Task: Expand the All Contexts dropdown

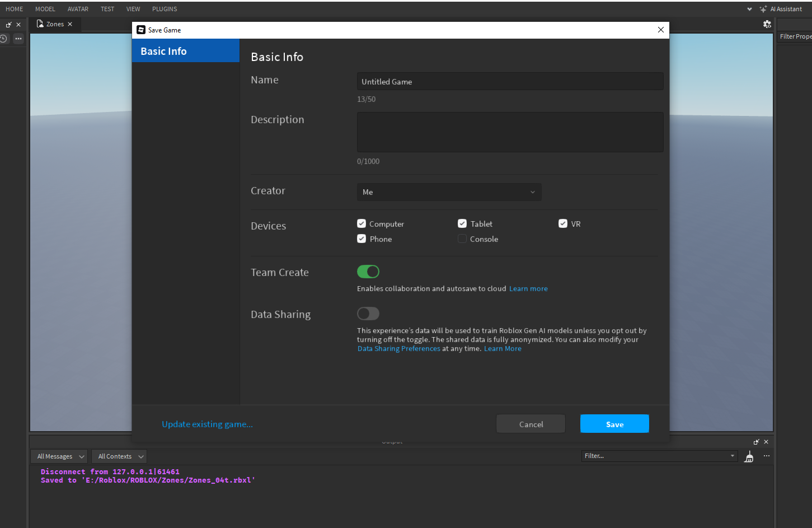Action: [x=120, y=456]
